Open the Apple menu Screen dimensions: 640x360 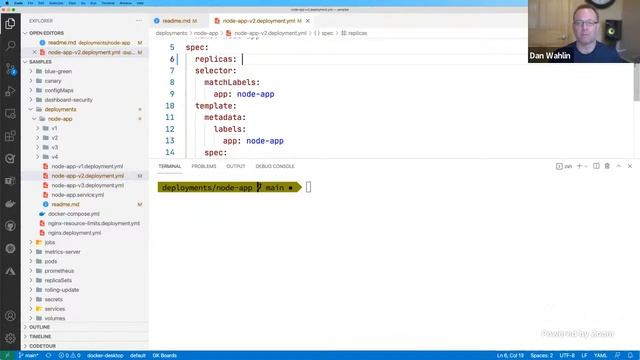(x=7, y=3)
